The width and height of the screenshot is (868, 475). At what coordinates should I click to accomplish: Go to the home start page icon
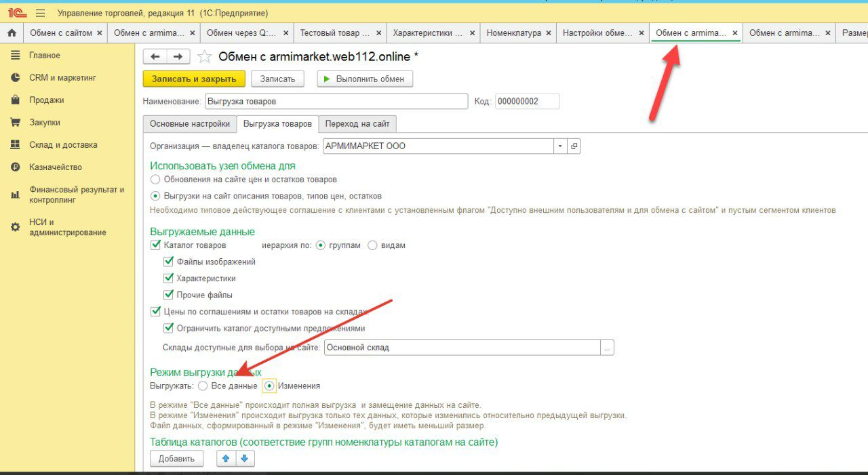pyautogui.click(x=12, y=33)
